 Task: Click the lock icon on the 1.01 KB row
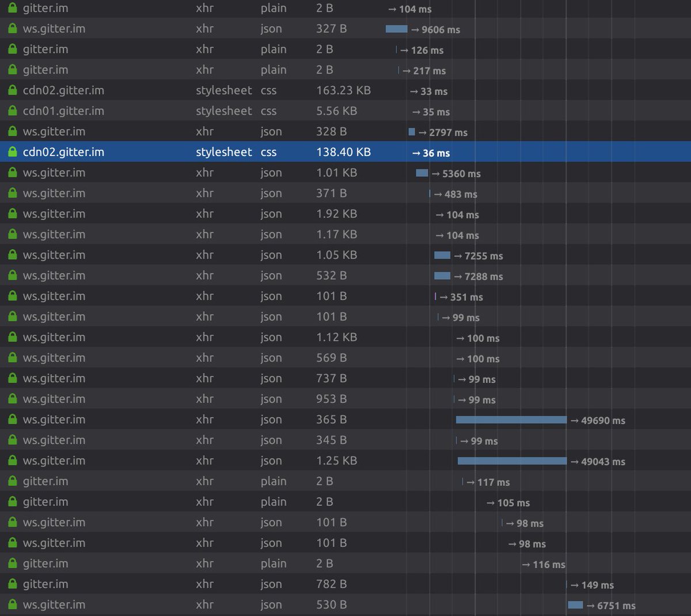12,173
